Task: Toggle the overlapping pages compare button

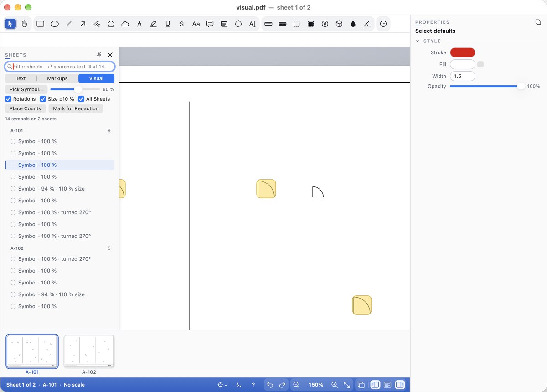Action: point(361,385)
